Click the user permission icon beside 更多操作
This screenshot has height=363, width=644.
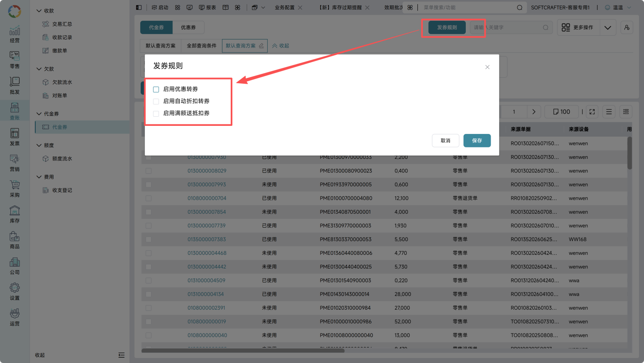pos(627,27)
